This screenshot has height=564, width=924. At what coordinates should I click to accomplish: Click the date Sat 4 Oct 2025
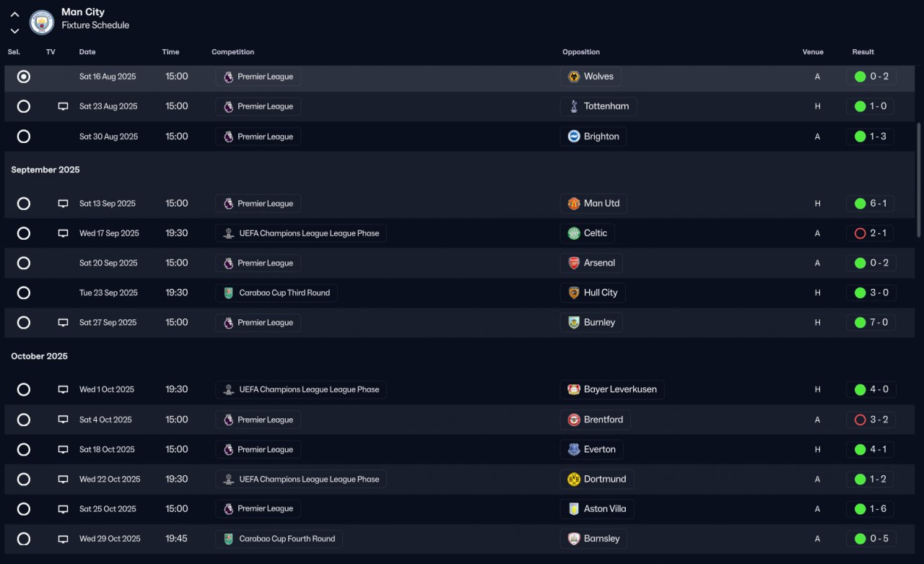tap(105, 420)
